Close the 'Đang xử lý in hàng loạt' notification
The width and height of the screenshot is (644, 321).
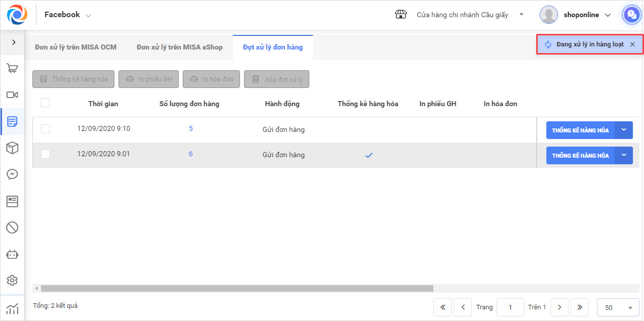pos(632,44)
